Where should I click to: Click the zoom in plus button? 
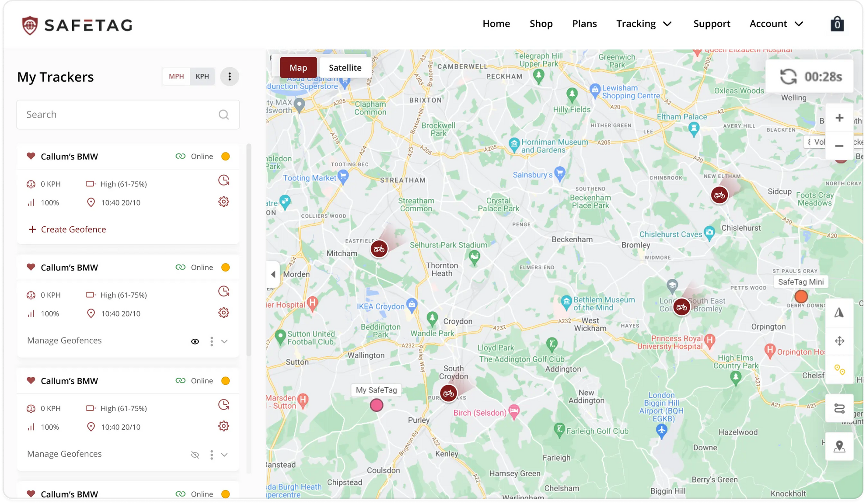click(x=839, y=118)
